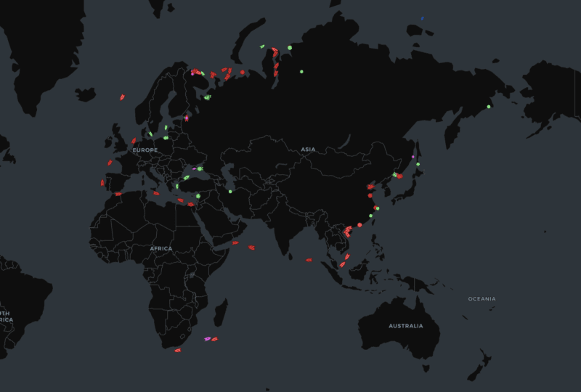Image resolution: width=581 pixels, height=392 pixels.
Task: Click the OCEANIA map label
Action: click(482, 299)
